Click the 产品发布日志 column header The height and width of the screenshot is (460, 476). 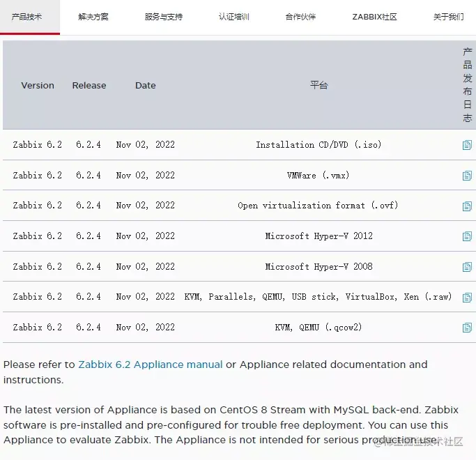click(468, 85)
